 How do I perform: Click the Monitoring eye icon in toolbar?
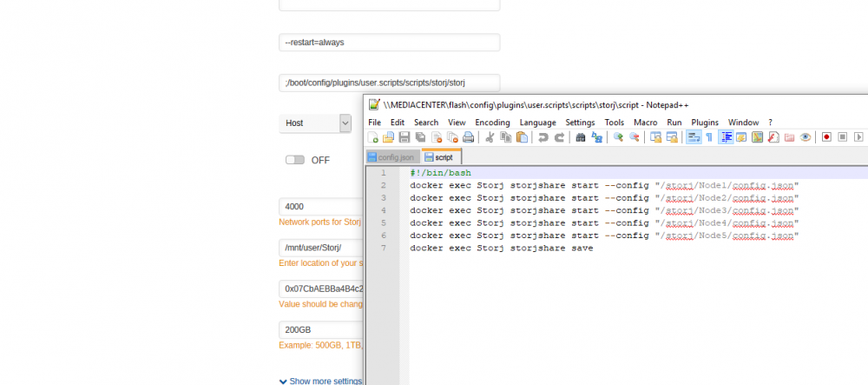[x=806, y=136]
